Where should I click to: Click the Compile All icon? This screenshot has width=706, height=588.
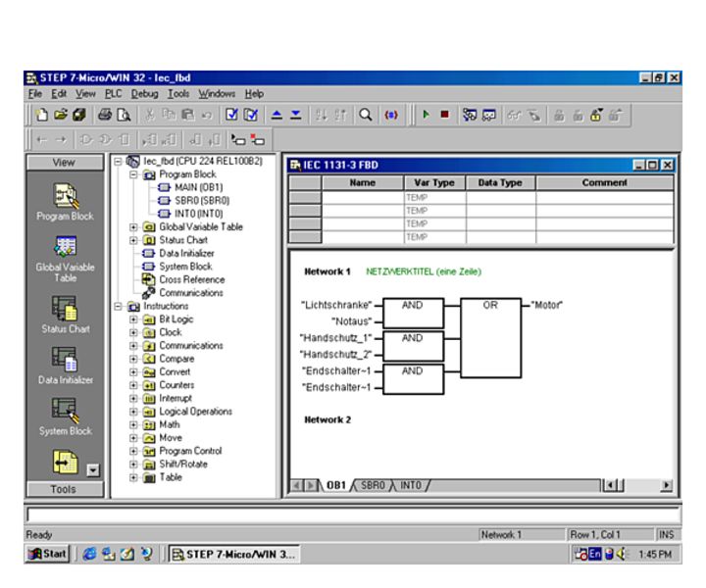[x=250, y=115]
